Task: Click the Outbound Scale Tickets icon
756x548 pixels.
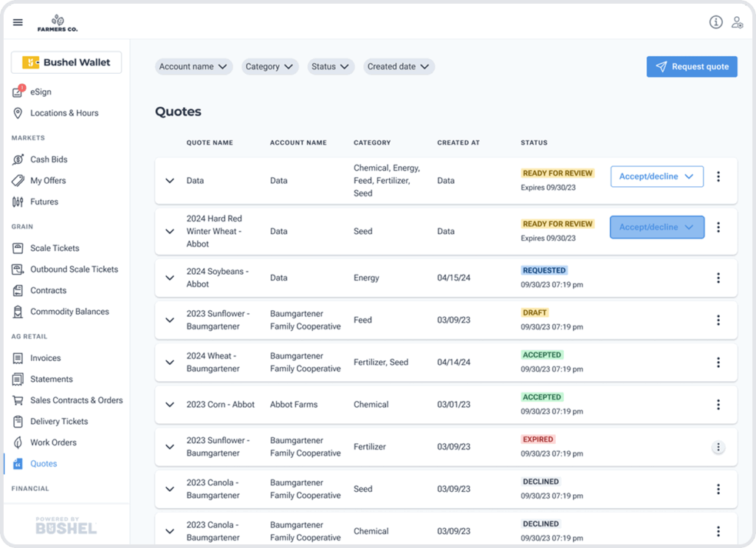Action: (18, 269)
